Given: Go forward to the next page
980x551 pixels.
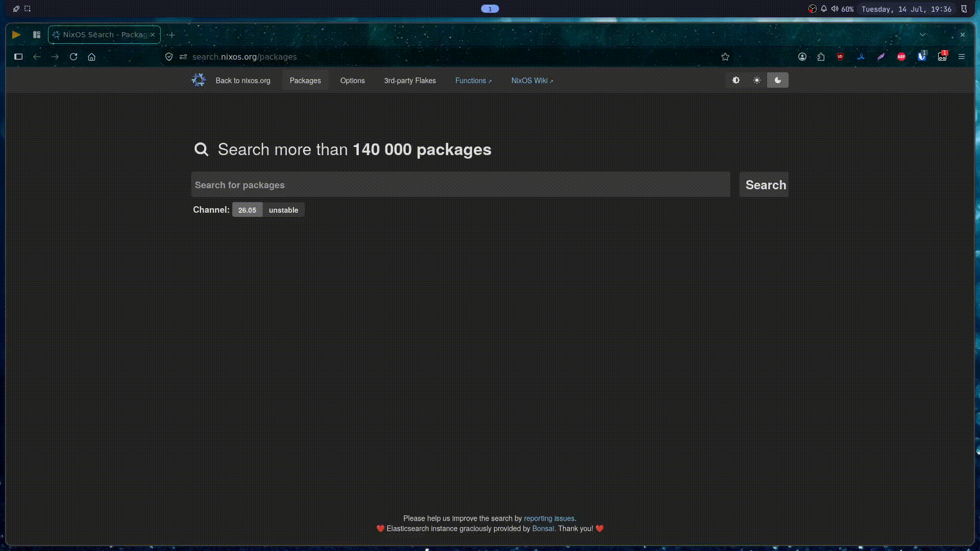Looking at the screenshot, I should [x=55, y=57].
